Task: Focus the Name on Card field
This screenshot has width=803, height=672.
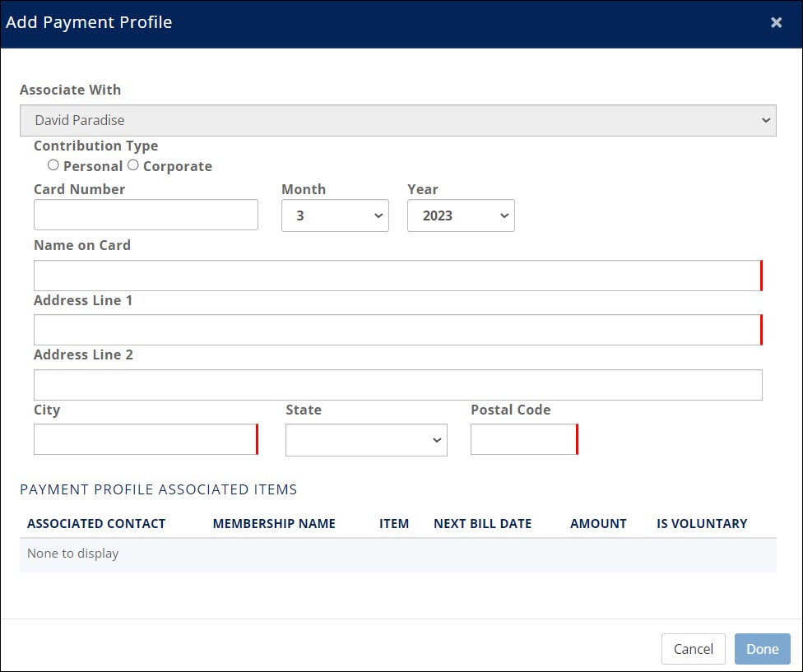Action: coord(397,276)
